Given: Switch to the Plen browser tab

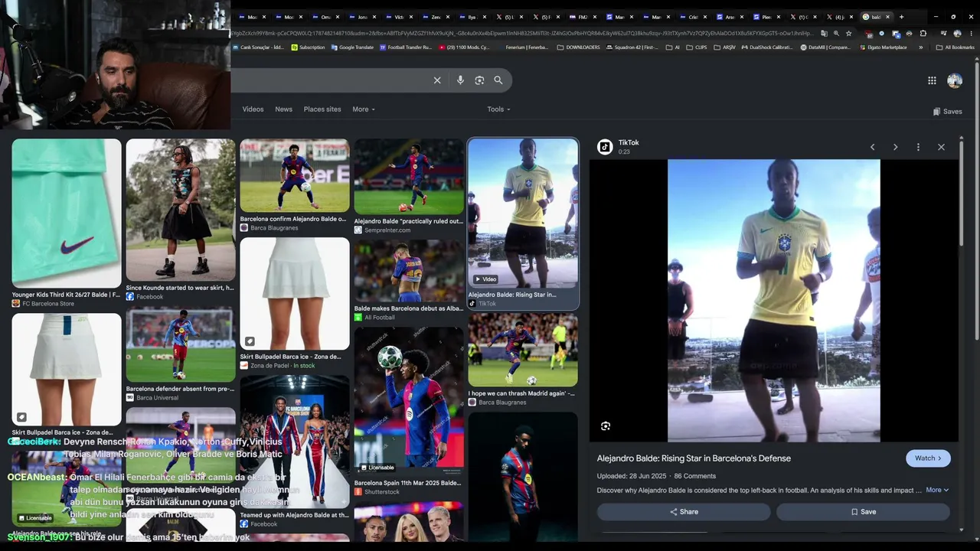Looking at the screenshot, I should pyautogui.click(x=766, y=17).
